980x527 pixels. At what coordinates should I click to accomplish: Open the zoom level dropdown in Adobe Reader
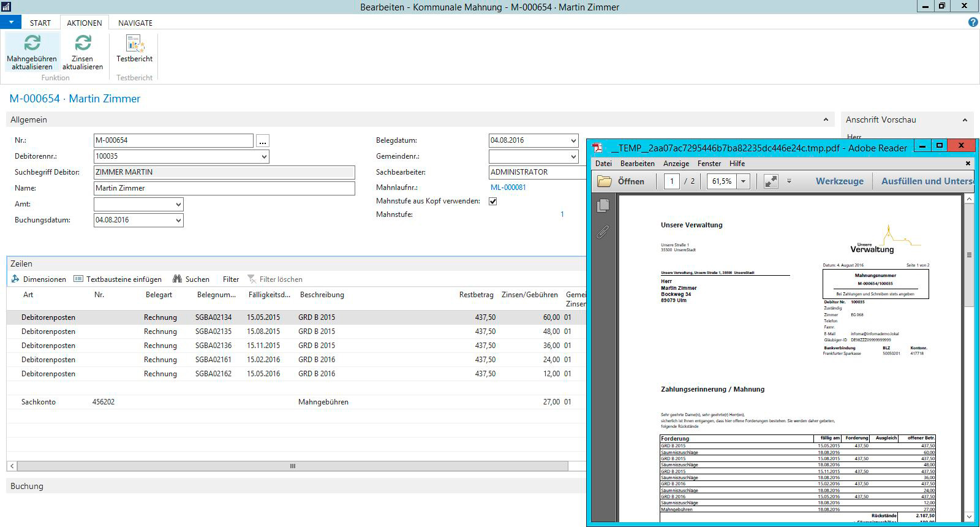[743, 181]
